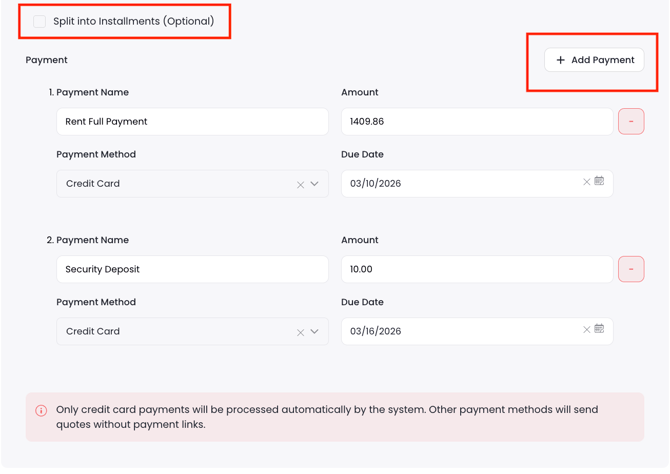This screenshot has height=474, width=670.
Task: Expand first payment's Payment Method dropdown arrow
Action: click(x=315, y=184)
